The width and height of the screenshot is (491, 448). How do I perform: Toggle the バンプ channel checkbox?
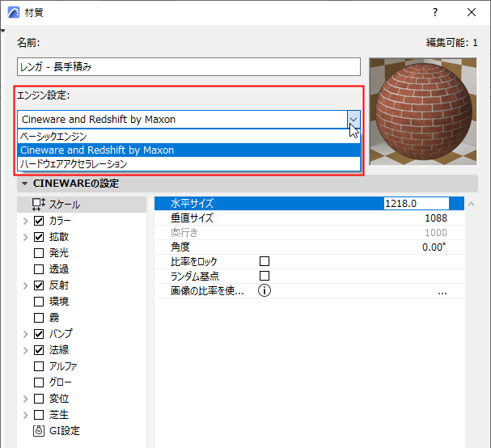click(x=39, y=334)
